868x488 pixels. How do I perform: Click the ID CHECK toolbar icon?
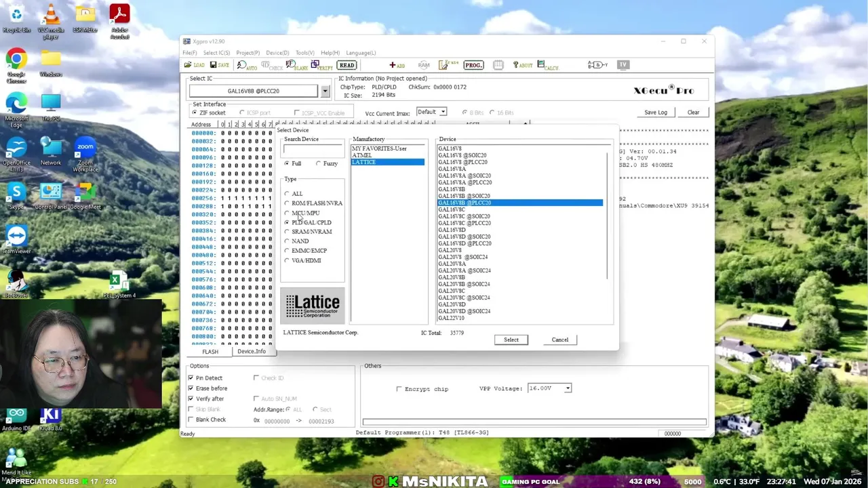pos(272,65)
